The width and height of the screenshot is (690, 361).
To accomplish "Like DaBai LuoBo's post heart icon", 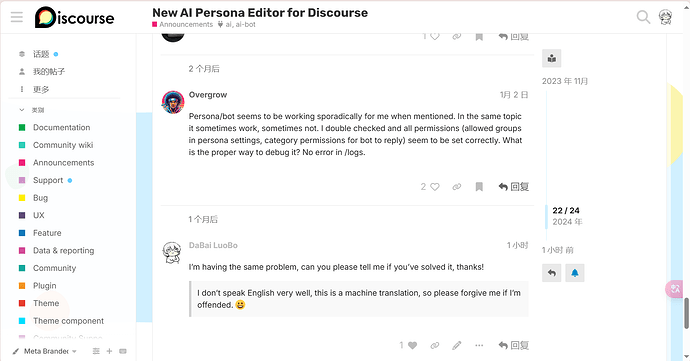I will point(412,346).
